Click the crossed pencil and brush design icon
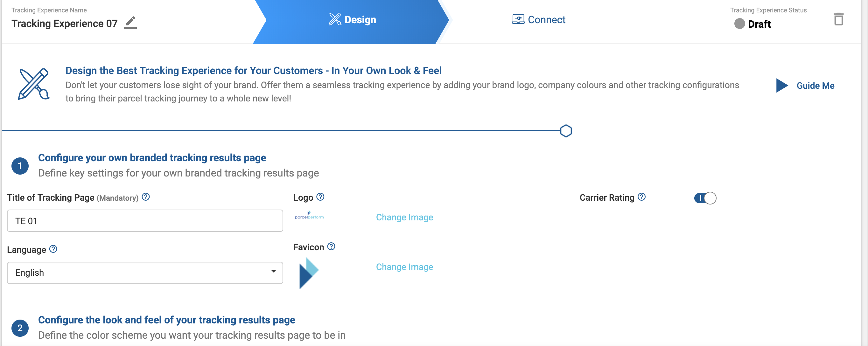This screenshot has width=868, height=346. (x=34, y=84)
